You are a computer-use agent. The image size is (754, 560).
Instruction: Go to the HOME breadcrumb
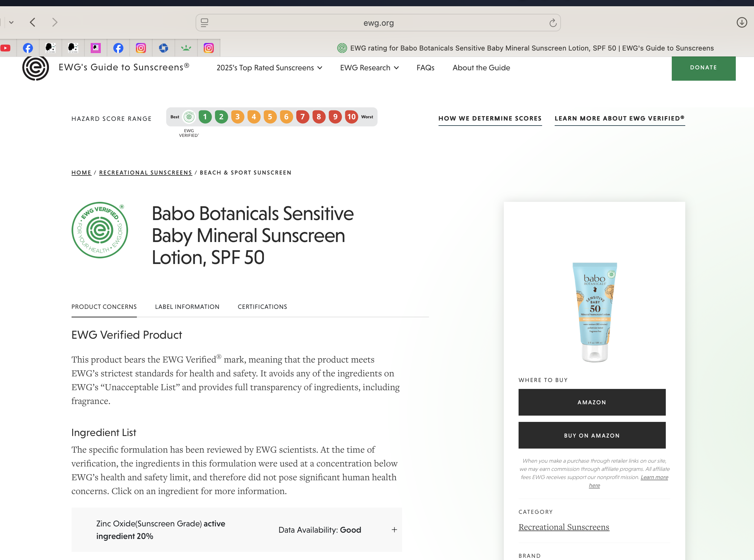[81, 173]
